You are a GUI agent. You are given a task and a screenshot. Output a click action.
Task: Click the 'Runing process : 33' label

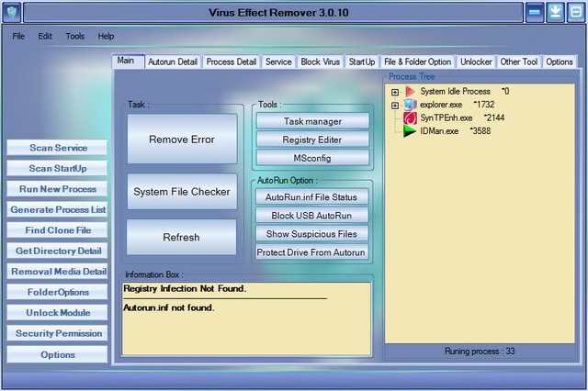tap(480, 352)
